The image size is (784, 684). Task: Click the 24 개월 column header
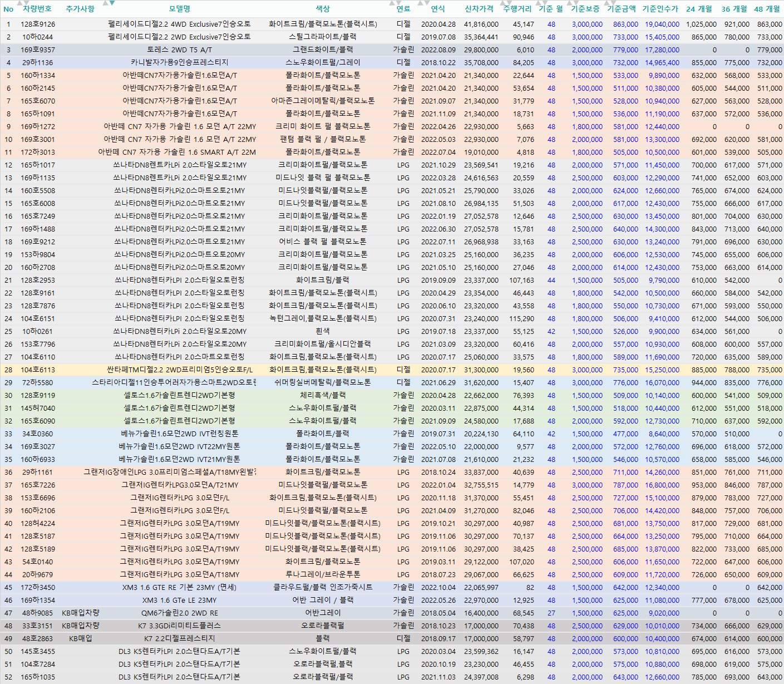pyautogui.click(x=699, y=9)
